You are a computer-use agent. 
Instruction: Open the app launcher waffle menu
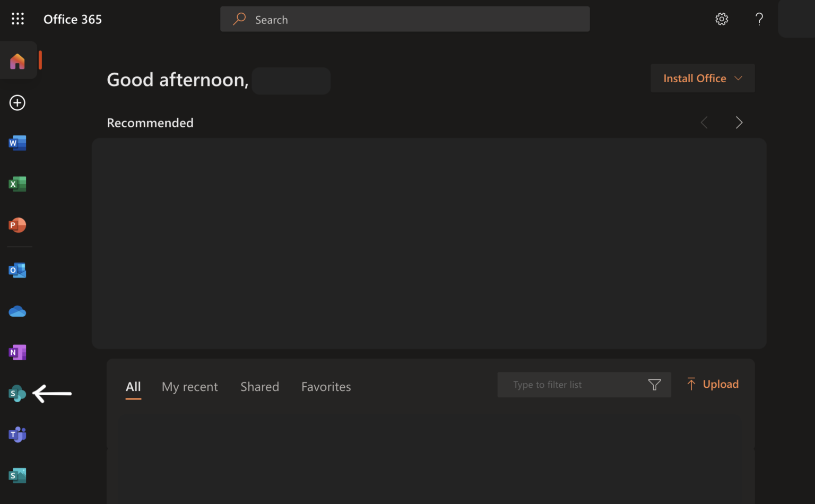click(x=18, y=19)
